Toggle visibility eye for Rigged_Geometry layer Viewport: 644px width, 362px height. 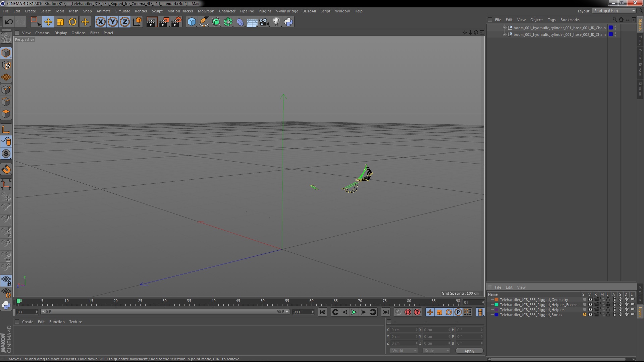[590, 300]
